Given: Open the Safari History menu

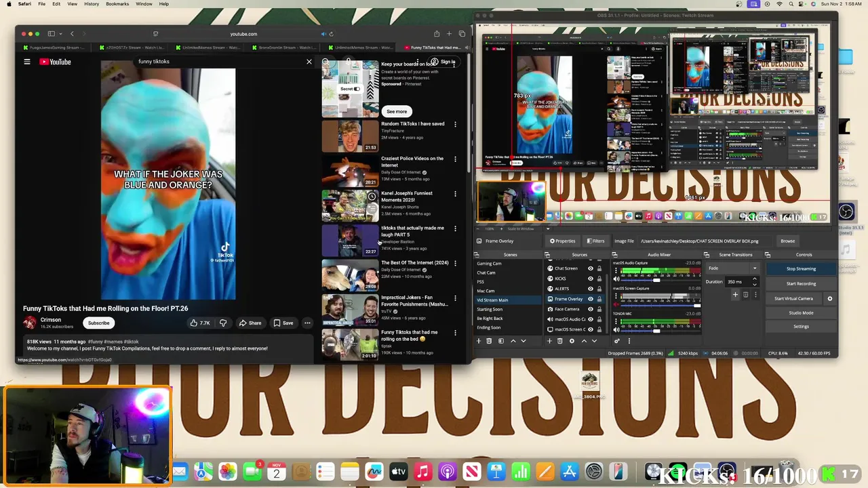Looking at the screenshot, I should pos(92,4).
